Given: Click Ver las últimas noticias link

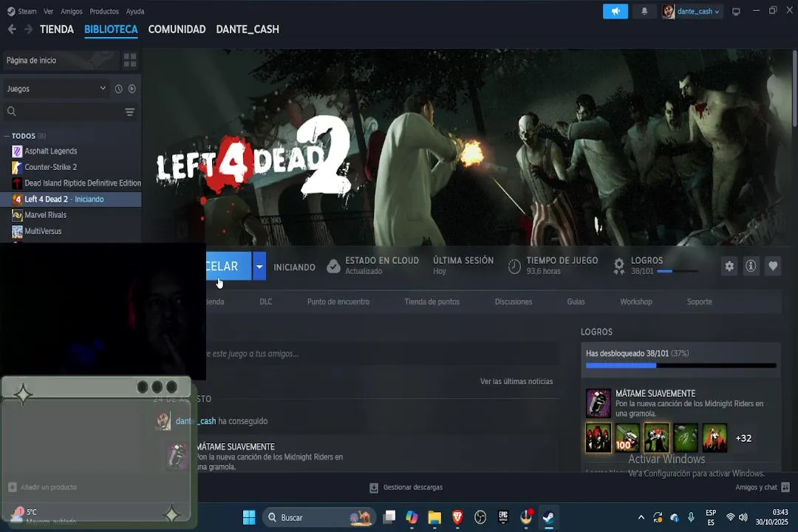Looking at the screenshot, I should (516, 381).
